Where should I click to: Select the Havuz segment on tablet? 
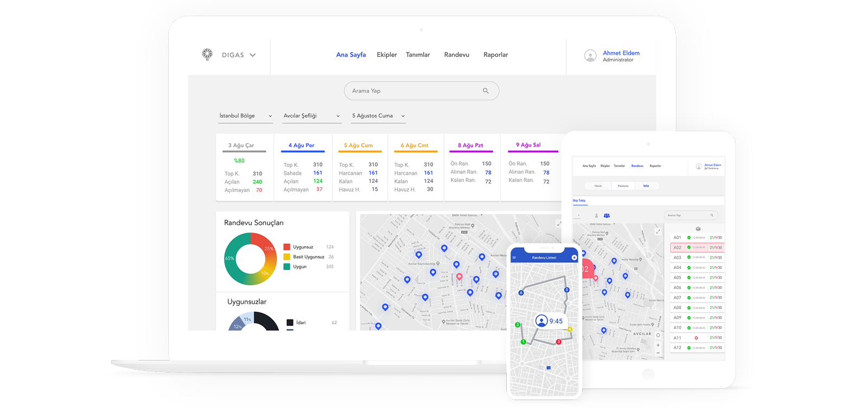[x=598, y=186]
